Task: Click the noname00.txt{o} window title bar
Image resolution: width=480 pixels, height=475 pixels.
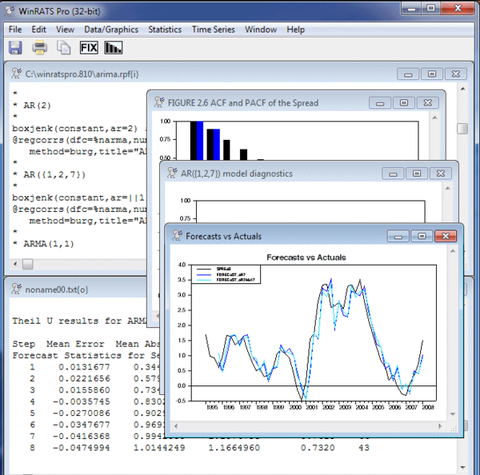Action: click(78, 289)
